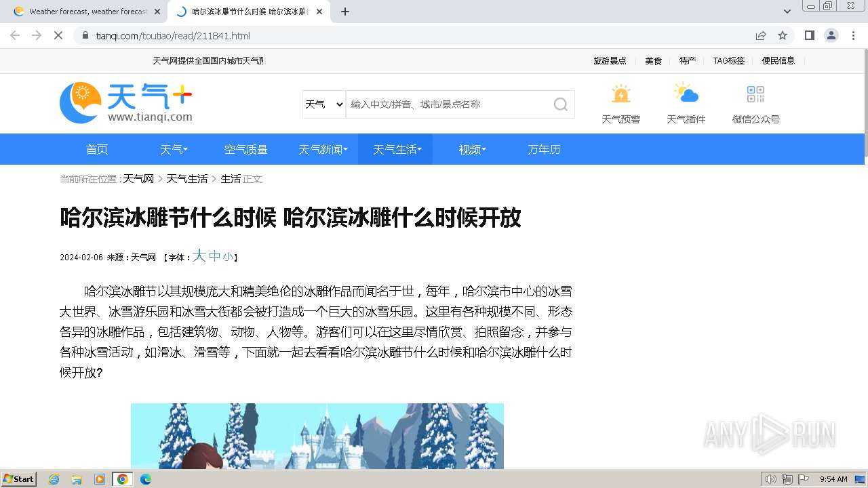Set font size to 大
Screen dimensions: 868x488
199,256
